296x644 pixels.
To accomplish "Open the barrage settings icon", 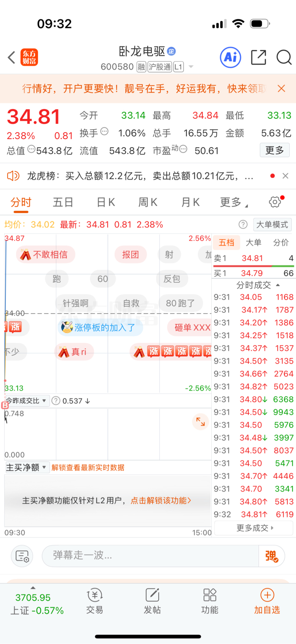I will coord(22,556).
